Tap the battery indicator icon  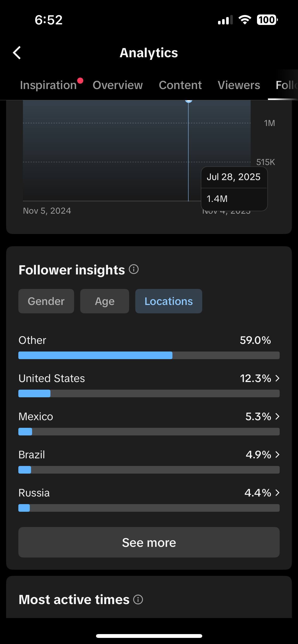click(x=267, y=20)
